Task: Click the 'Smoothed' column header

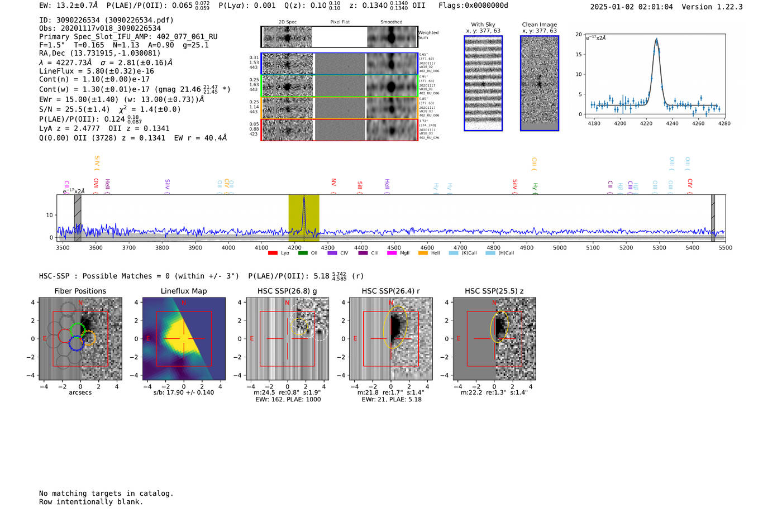Action: [x=392, y=22]
